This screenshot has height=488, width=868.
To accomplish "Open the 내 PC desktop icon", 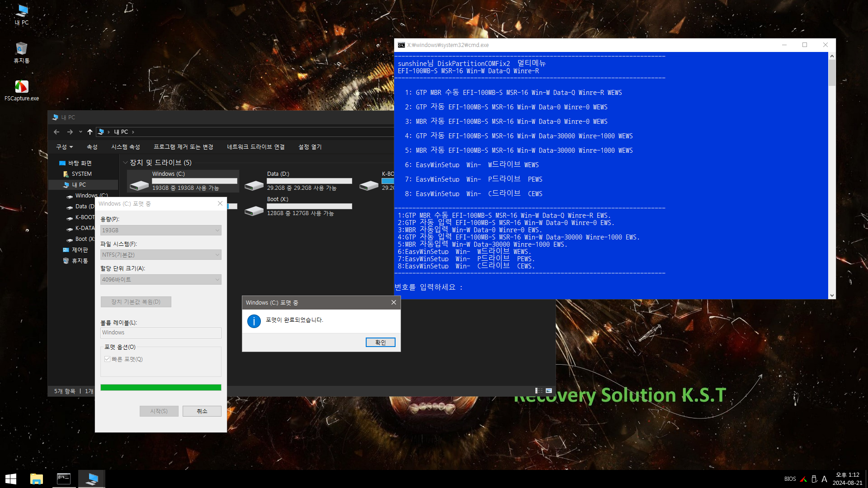I will coord(21,14).
